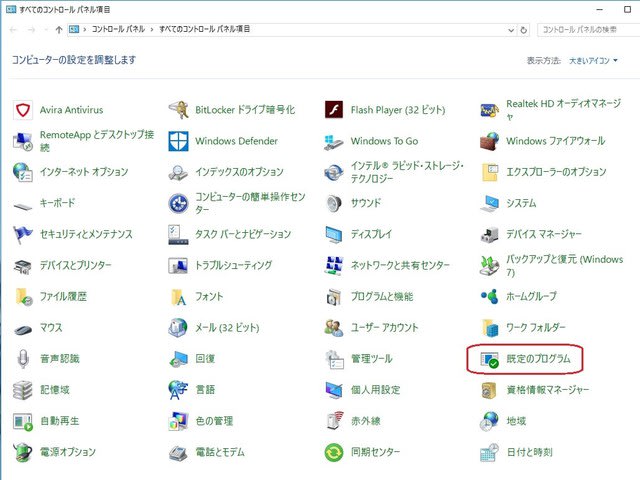
Task: Open the 管理ツール icon
Action: point(334,359)
